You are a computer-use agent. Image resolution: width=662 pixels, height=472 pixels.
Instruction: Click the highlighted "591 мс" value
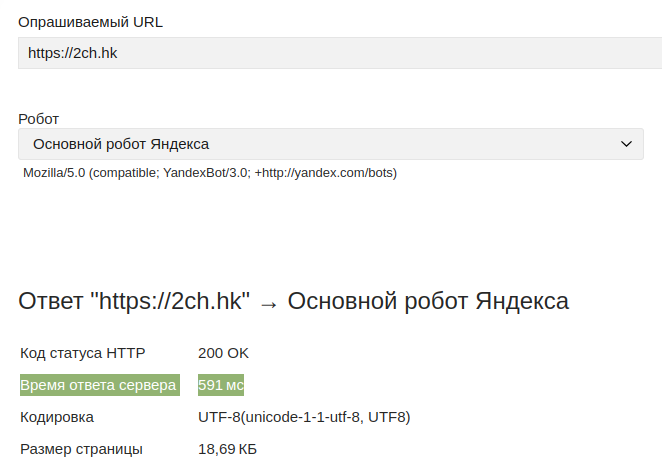point(221,385)
